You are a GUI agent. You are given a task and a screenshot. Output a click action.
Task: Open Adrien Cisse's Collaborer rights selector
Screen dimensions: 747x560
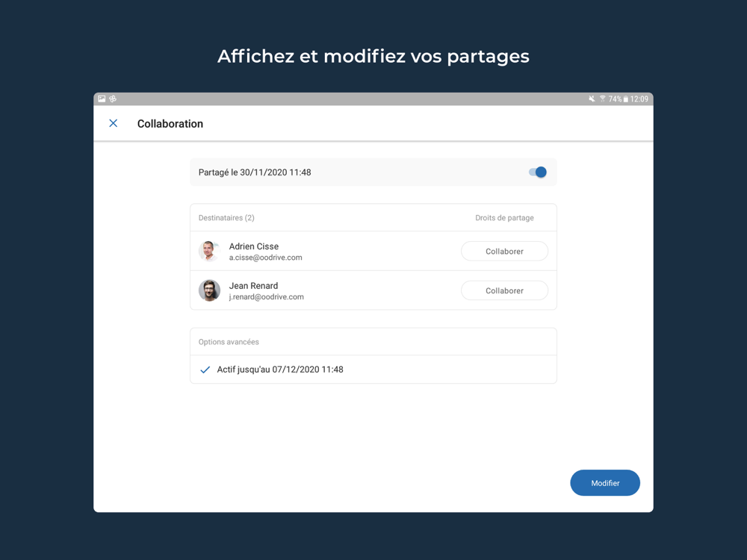pyautogui.click(x=504, y=251)
